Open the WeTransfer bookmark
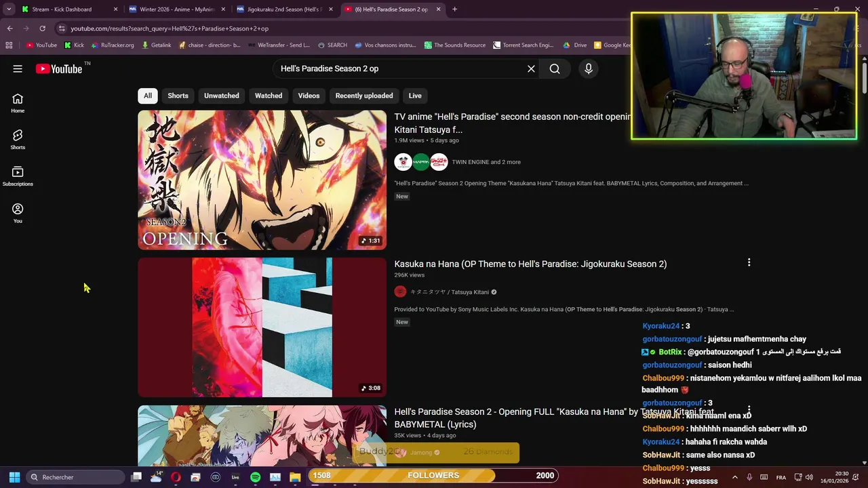Viewport: 868px width, 488px height. tap(279, 45)
